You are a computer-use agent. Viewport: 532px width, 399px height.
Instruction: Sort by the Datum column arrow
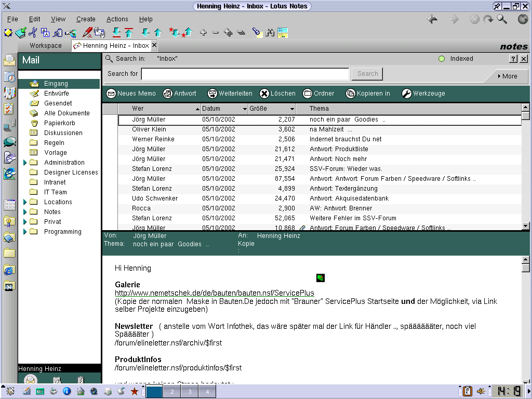[x=245, y=109]
